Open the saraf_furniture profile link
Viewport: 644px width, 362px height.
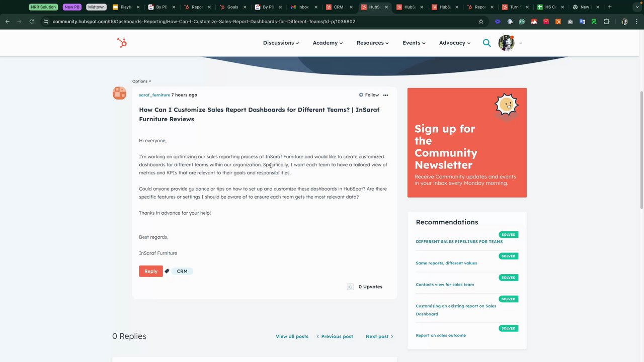click(x=154, y=95)
